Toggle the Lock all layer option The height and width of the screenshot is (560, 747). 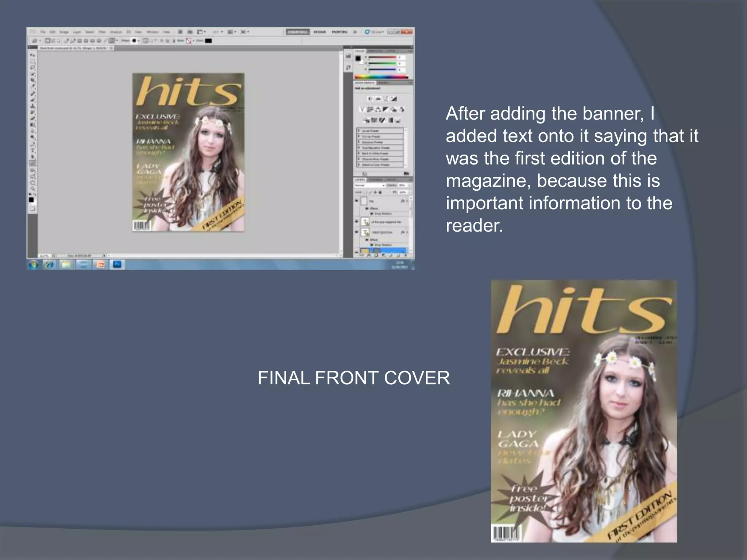coord(380,192)
